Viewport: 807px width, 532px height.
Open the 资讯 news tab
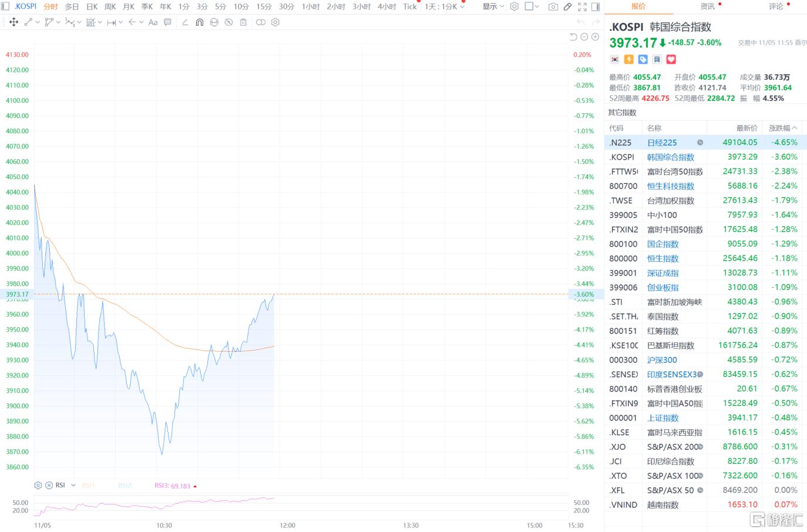[707, 6]
